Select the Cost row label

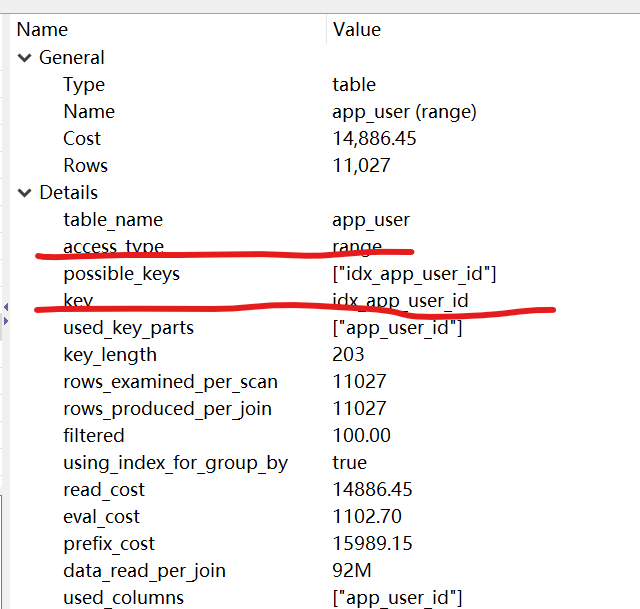click(x=82, y=139)
